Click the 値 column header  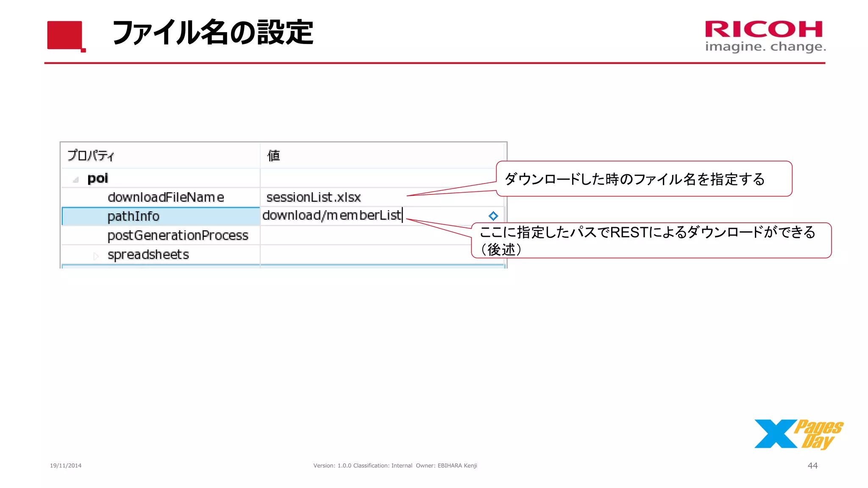click(382, 155)
